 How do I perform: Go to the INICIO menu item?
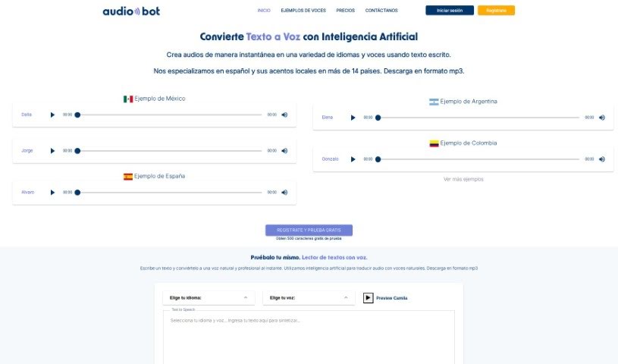[264, 11]
